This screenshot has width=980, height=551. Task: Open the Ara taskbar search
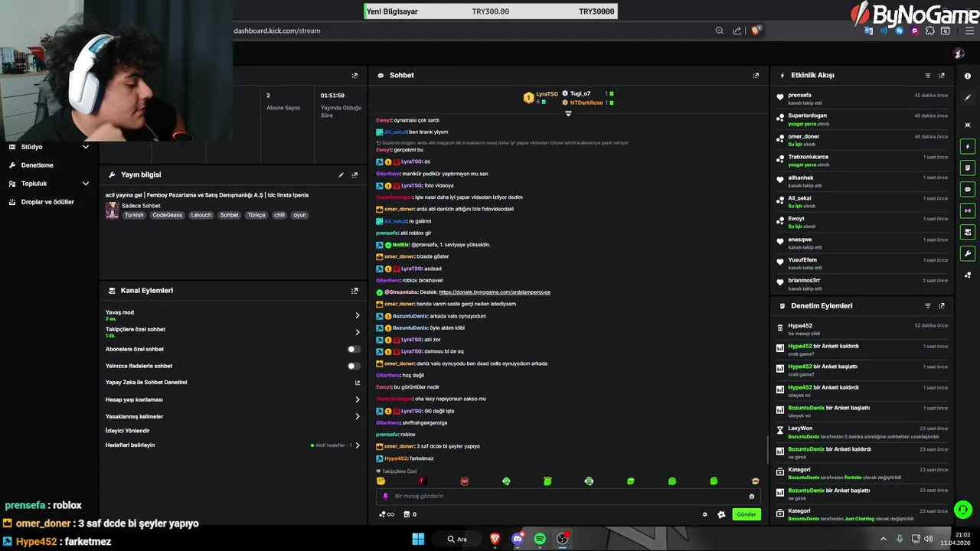(x=457, y=539)
